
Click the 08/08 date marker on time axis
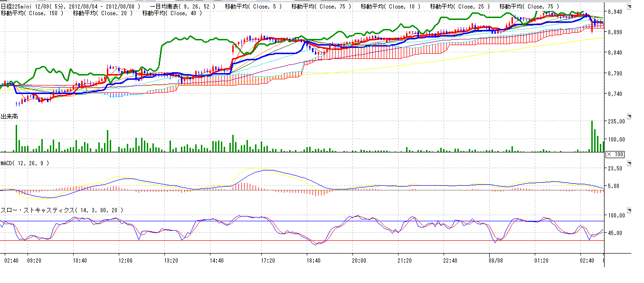pyautogui.click(x=496, y=260)
